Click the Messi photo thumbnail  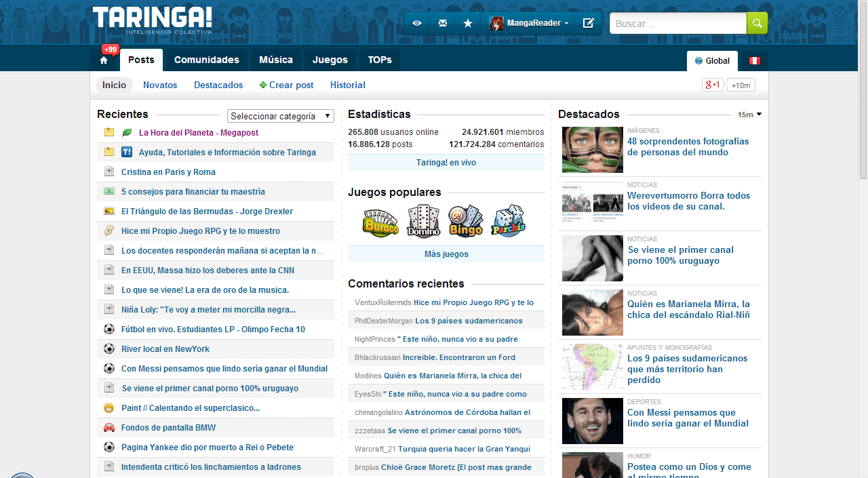(593, 421)
